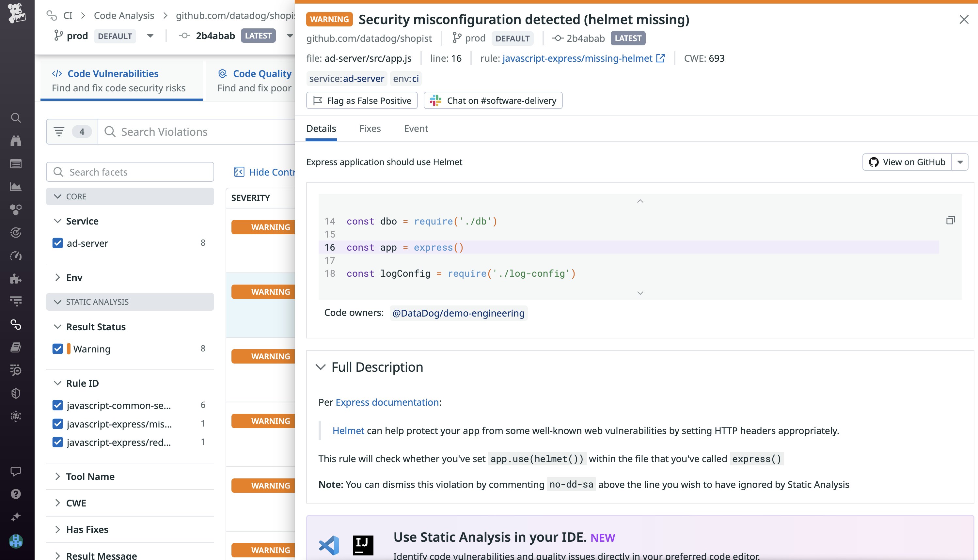Open the Dashboards icon in the sidebar
The image size is (978, 560).
click(x=16, y=164)
